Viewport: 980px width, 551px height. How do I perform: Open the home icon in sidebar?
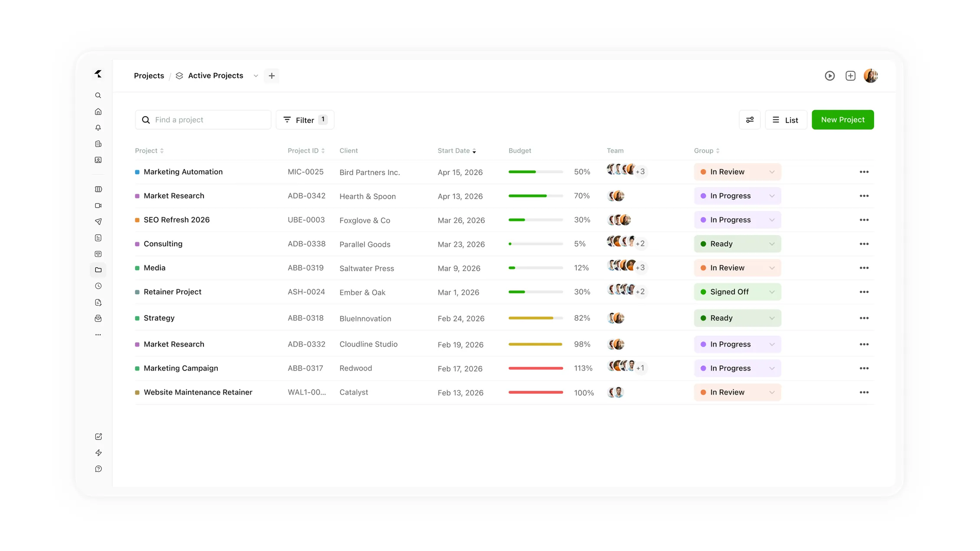click(98, 112)
